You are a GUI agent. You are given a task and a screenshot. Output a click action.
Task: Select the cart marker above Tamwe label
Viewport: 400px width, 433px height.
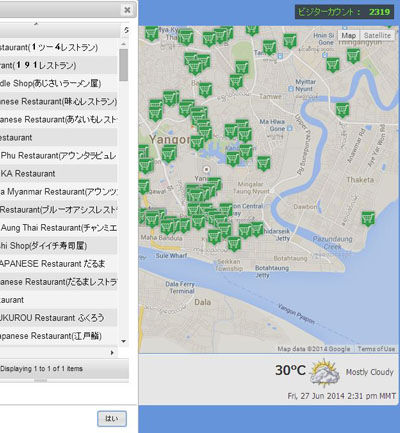[236, 82]
